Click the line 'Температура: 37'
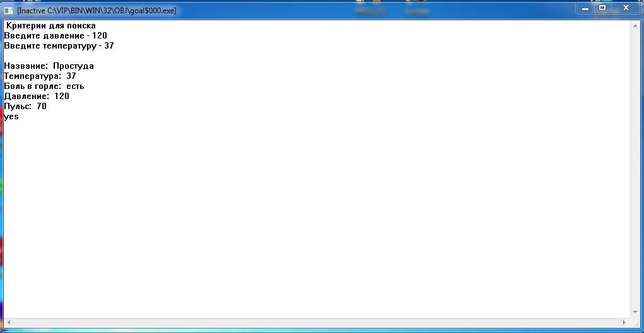 click(x=40, y=76)
